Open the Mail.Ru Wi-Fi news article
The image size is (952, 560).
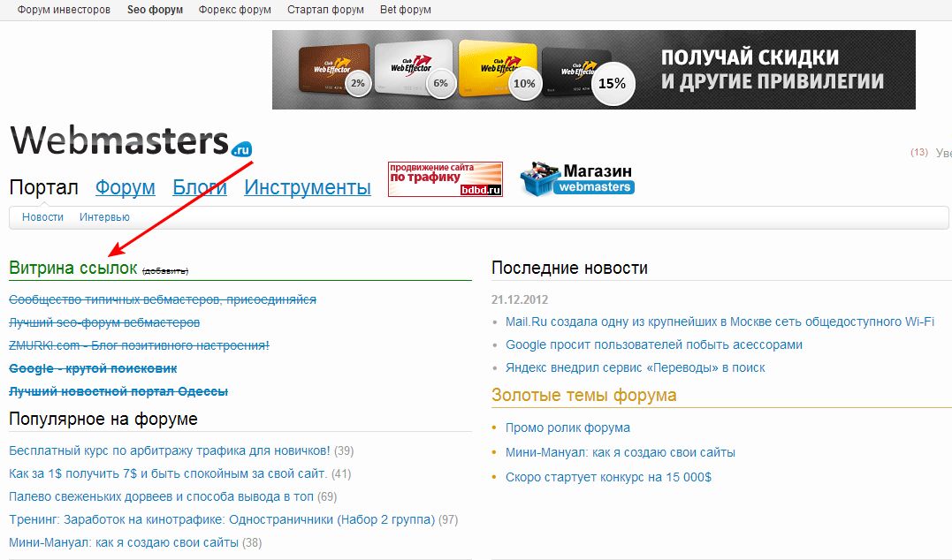coord(720,322)
